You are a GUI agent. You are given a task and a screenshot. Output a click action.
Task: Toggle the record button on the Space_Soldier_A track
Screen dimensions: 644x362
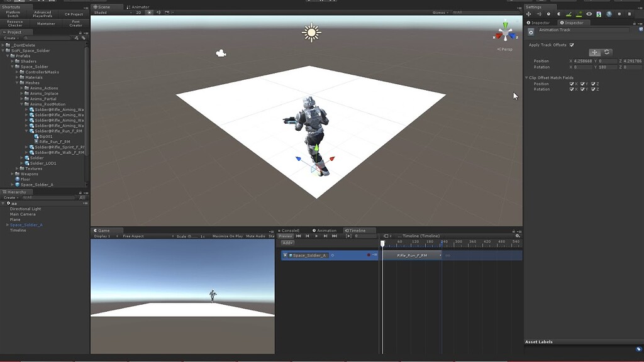[x=368, y=254]
